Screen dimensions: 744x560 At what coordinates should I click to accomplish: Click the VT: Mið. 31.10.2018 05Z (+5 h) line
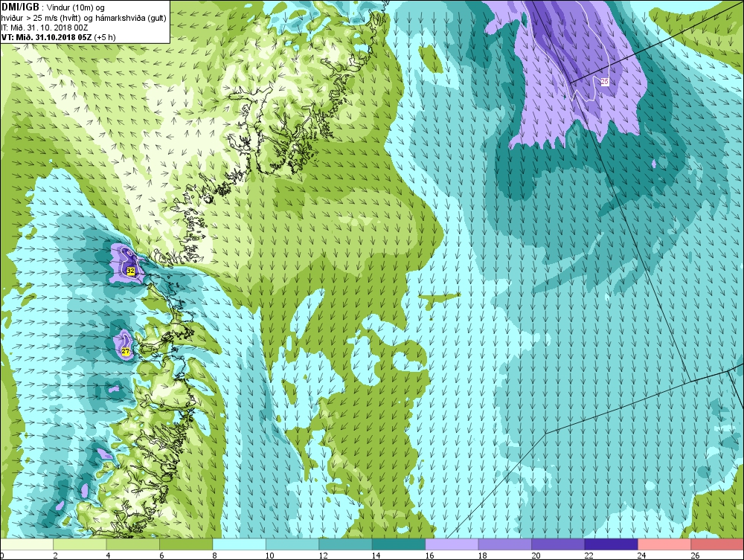pyautogui.click(x=58, y=37)
